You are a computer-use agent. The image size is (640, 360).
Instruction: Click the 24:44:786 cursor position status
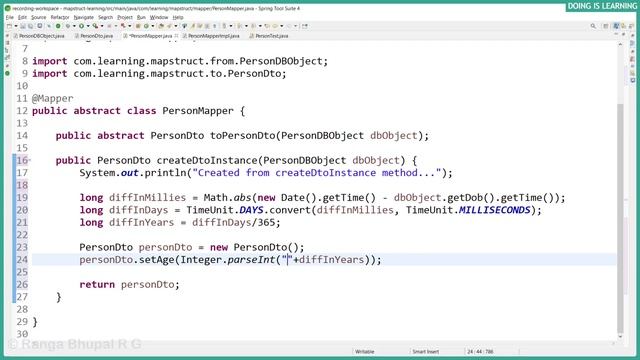click(480, 351)
